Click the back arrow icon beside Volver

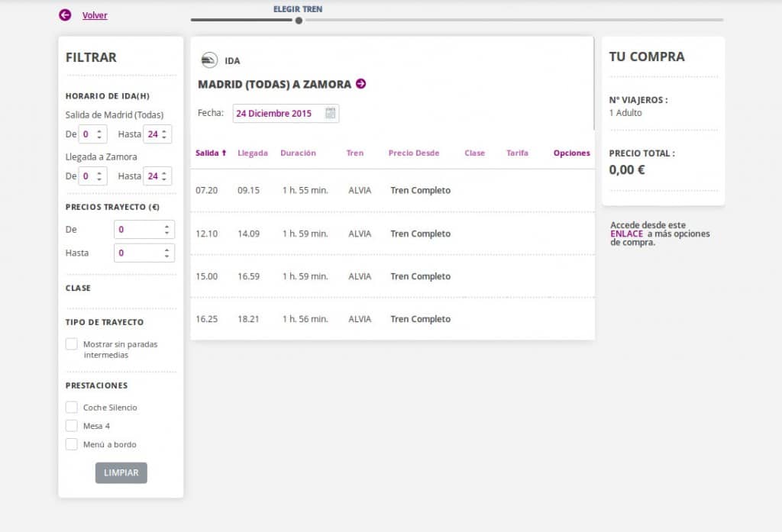click(64, 15)
